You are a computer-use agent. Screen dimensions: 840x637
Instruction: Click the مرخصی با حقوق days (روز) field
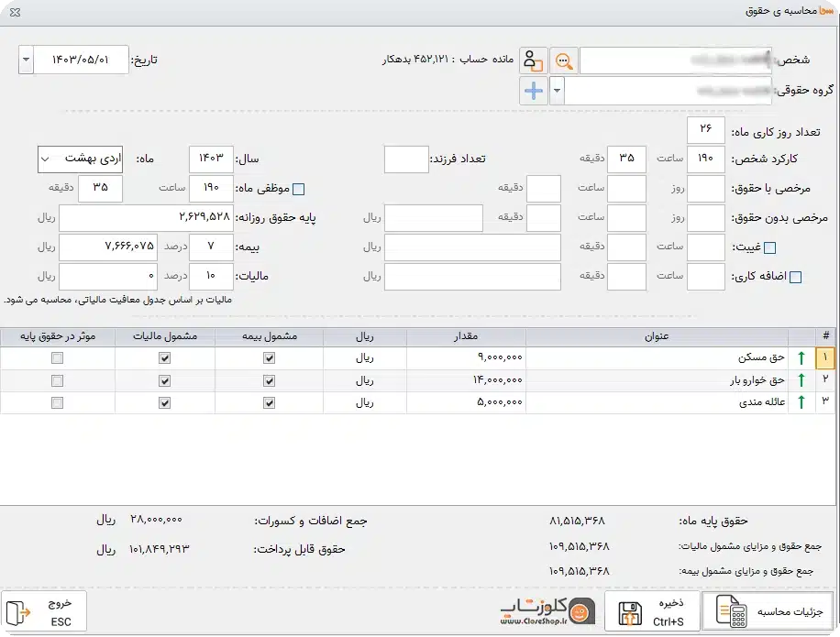tap(705, 189)
